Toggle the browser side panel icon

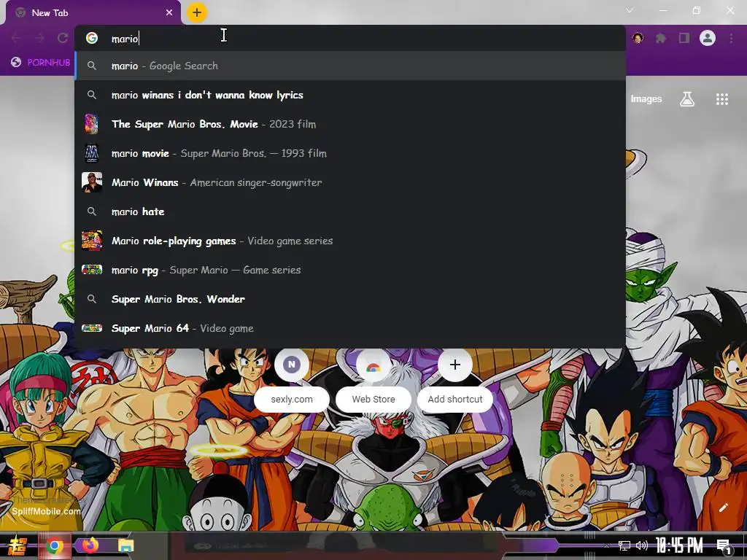tap(684, 38)
